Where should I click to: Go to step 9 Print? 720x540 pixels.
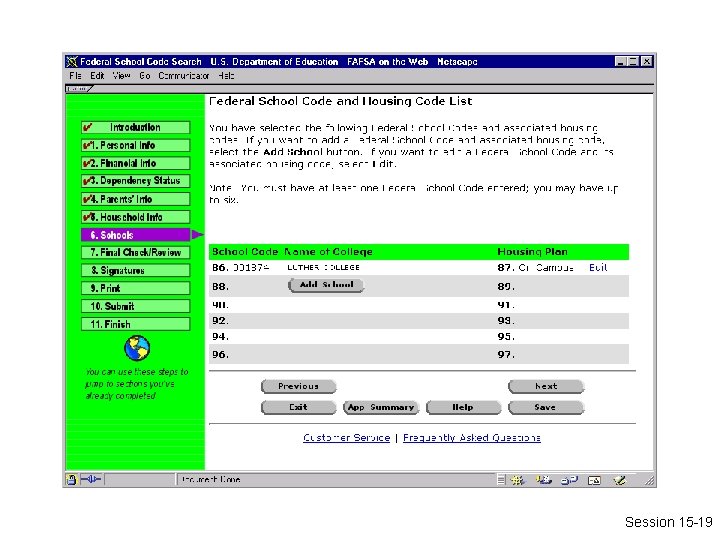pyautogui.click(x=135, y=288)
